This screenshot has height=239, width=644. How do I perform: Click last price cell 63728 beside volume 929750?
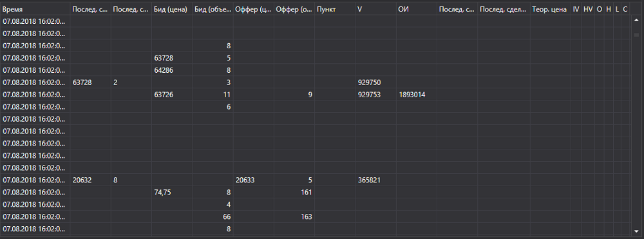click(90, 82)
